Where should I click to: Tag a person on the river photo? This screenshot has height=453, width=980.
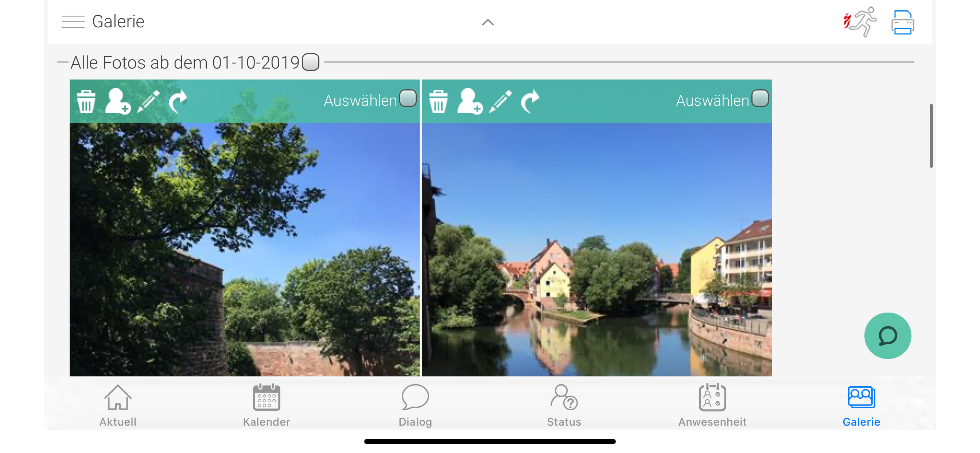coord(470,101)
